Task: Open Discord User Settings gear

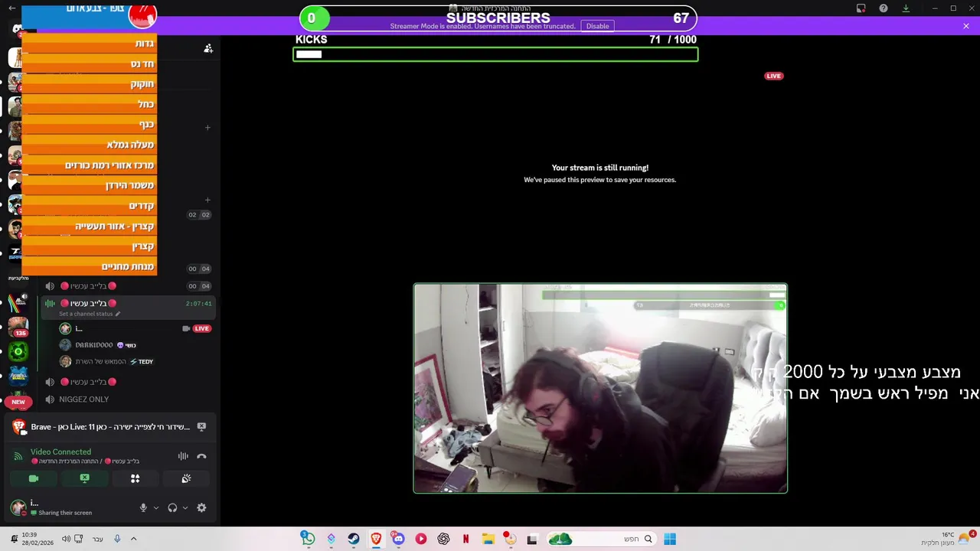Action: tap(201, 507)
